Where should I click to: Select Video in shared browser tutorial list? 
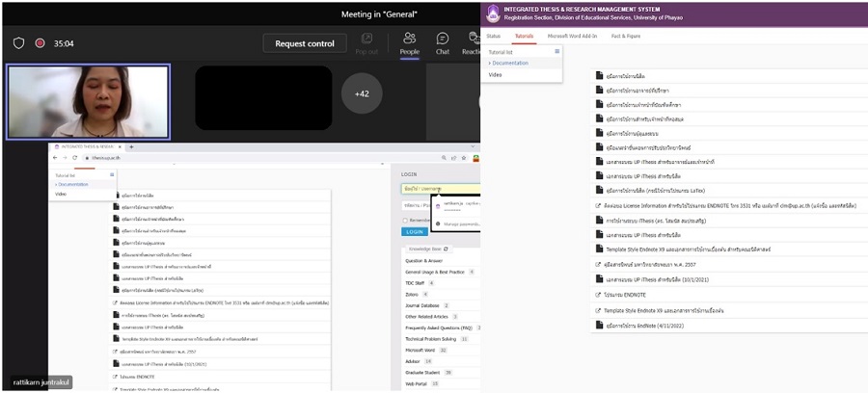61,194
